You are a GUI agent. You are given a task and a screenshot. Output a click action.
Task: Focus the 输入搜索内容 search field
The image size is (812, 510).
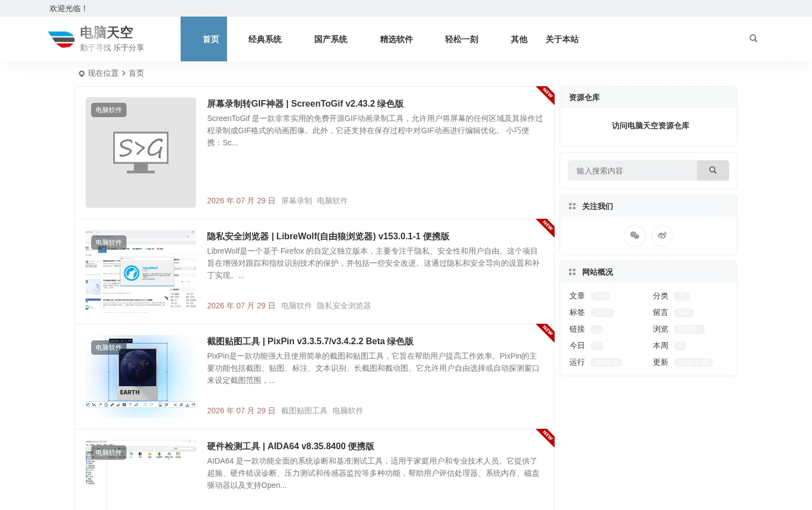(x=632, y=171)
